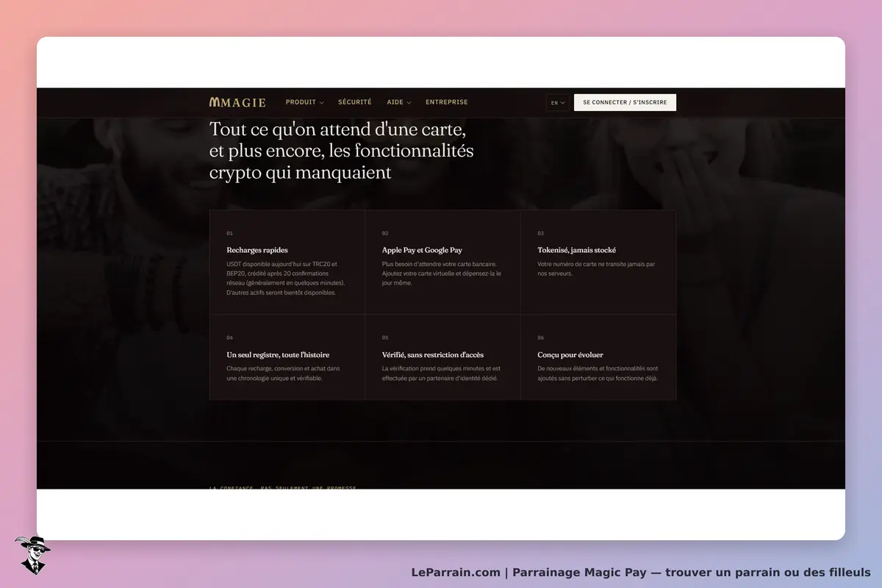The image size is (882, 588).
Task: Click the 'Tout ce qu'on attend d'une carte' headline
Action: pos(342,151)
